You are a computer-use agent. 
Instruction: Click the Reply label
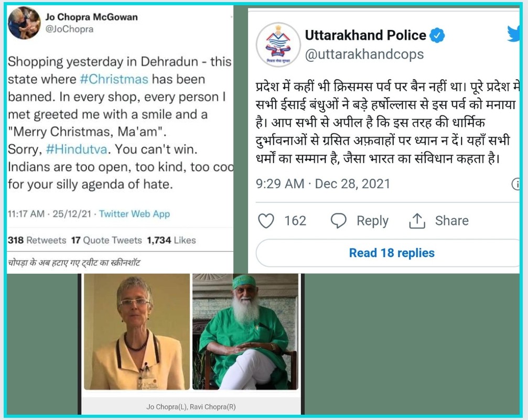point(372,221)
